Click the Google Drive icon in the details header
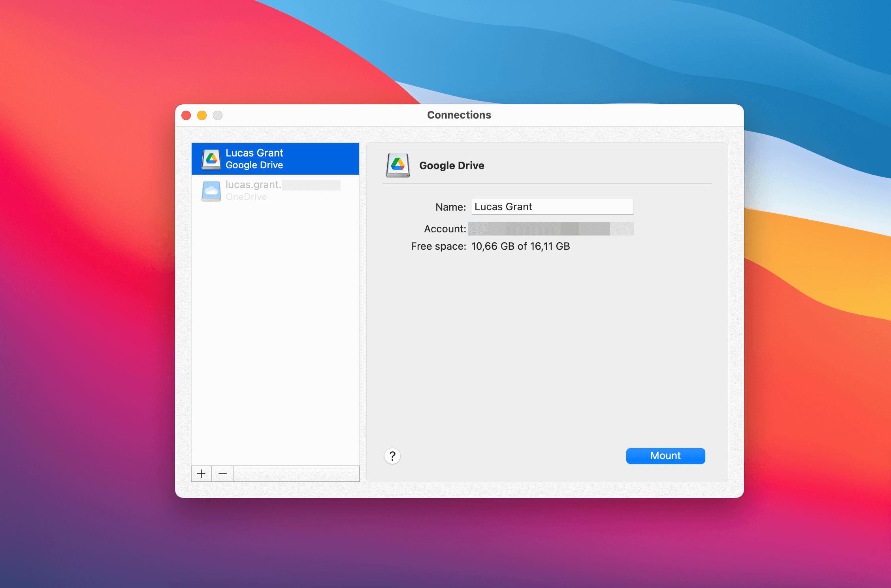 [398, 166]
